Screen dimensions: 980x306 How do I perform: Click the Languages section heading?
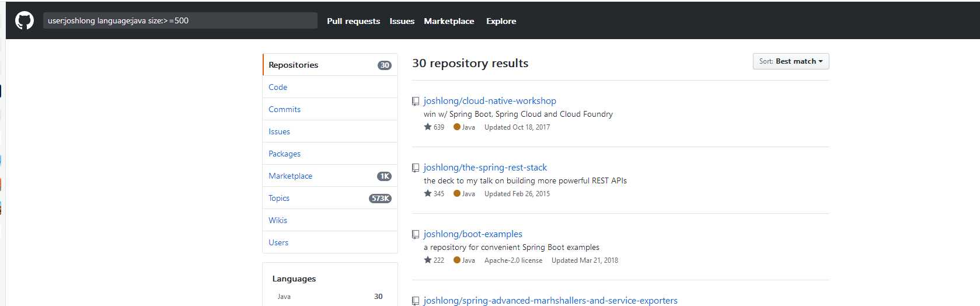pyautogui.click(x=294, y=279)
